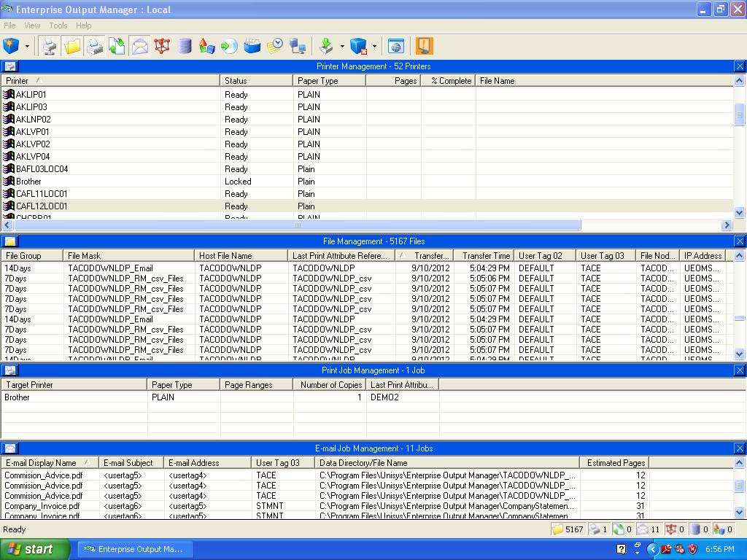Expand hidden tray icons chevron
Viewport: 747px width, 560px height.
click(x=653, y=549)
